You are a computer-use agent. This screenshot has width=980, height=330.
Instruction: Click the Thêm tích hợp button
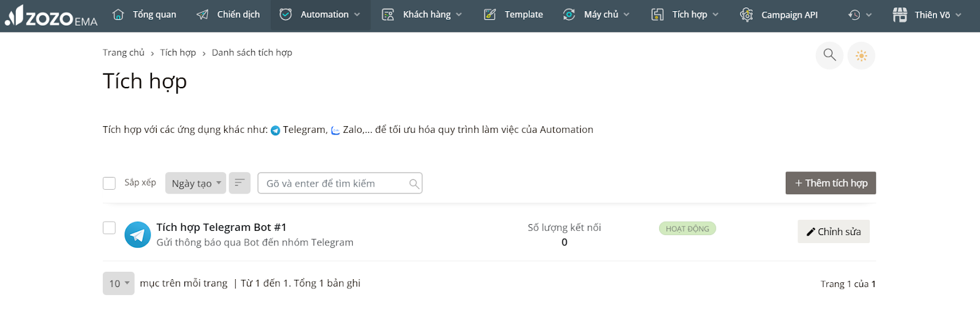pos(831,183)
